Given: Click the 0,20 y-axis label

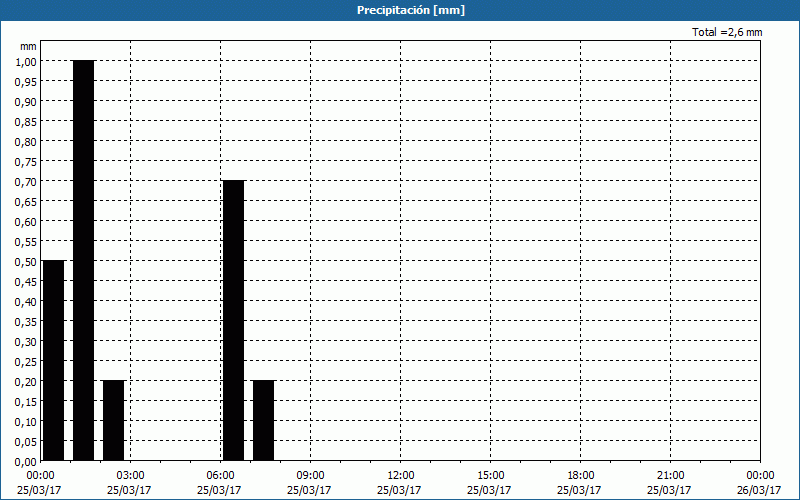Looking at the screenshot, I should [x=26, y=381].
